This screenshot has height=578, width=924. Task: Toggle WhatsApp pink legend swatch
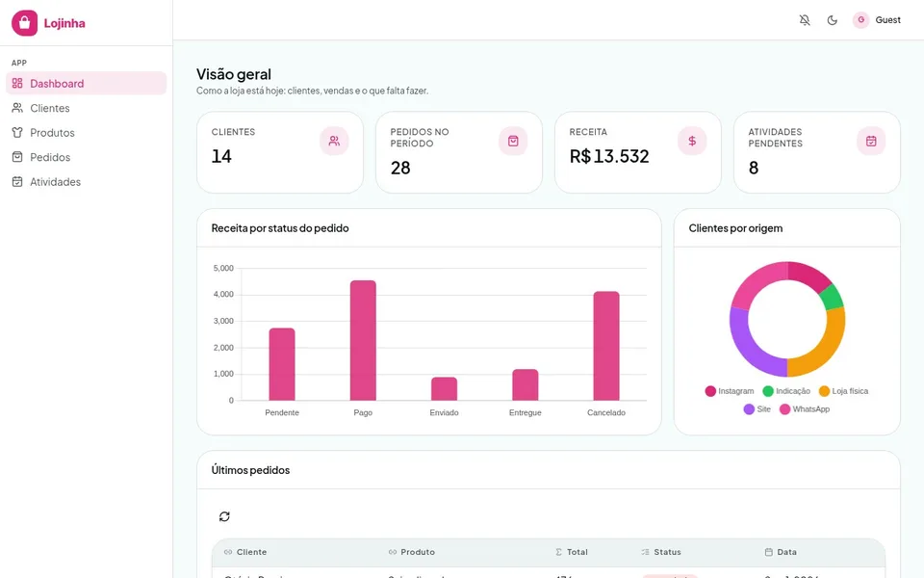click(785, 409)
